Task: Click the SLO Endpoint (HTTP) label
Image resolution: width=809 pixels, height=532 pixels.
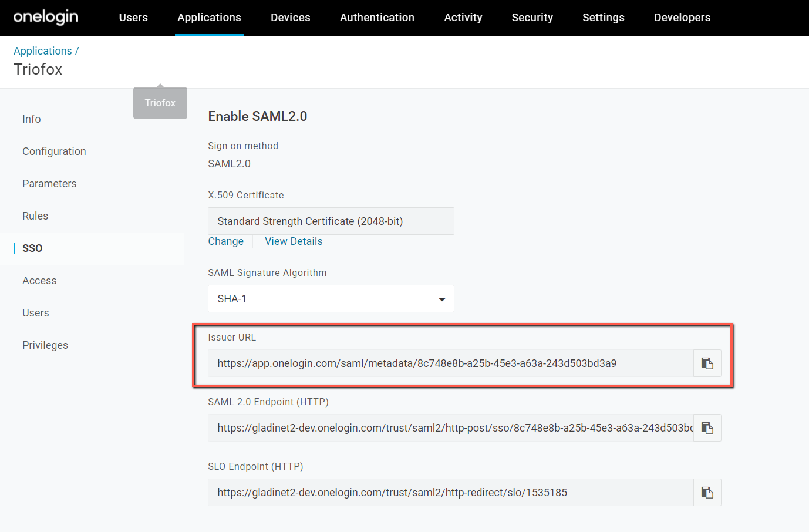Action: pos(255,466)
